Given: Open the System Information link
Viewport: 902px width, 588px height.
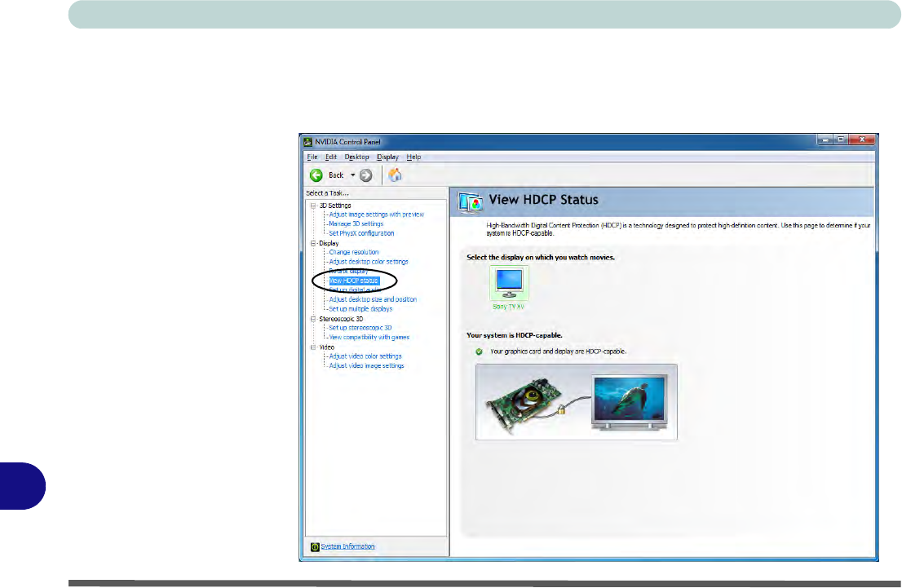Looking at the screenshot, I should coord(347,546).
